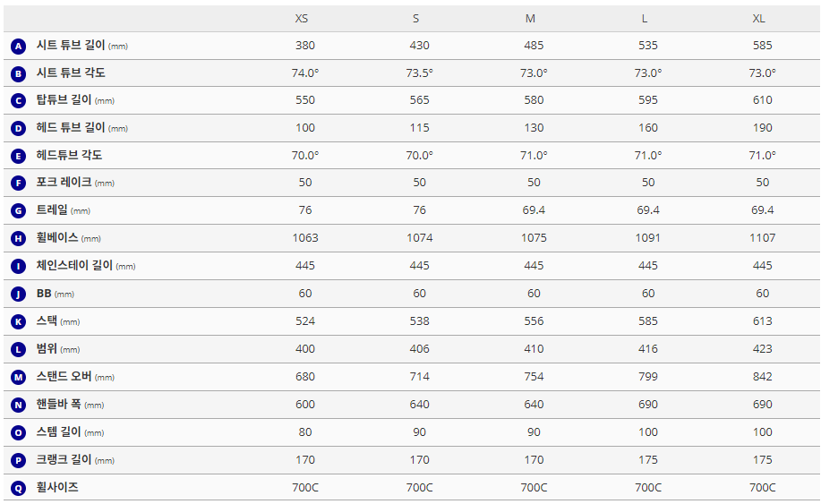This screenshot has width=821, height=504.
Task: Click the H wheelbase circle icon
Action: [x=19, y=238]
